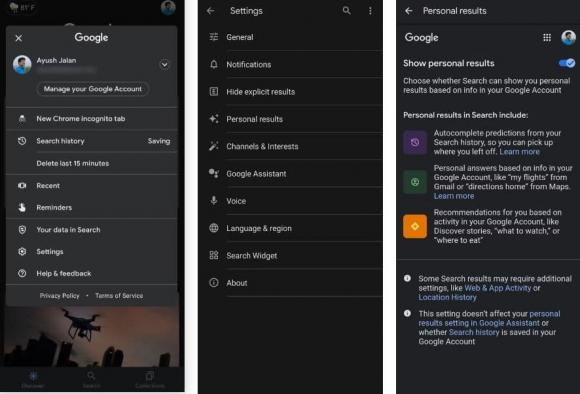Click Manage your Google Account button
Screen dimensions: 580x394
[92, 89]
